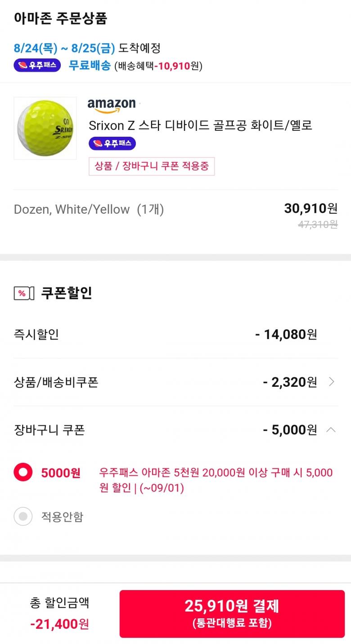Click the 무료배송 free shipping label
Screen dimensions: 351x644
tap(89, 66)
